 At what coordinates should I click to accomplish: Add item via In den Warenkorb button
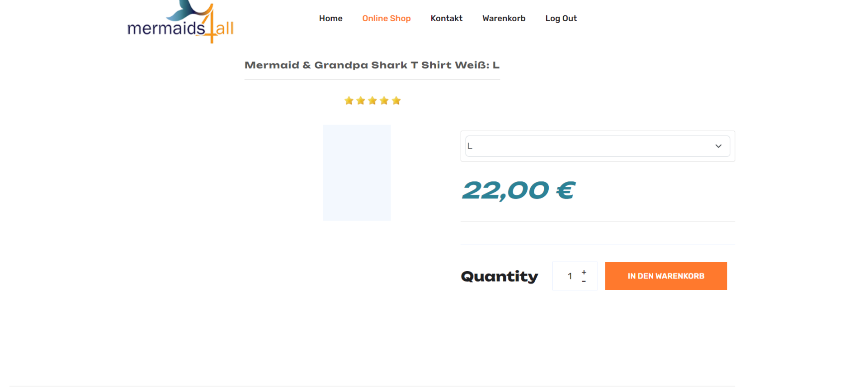(666, 276)
